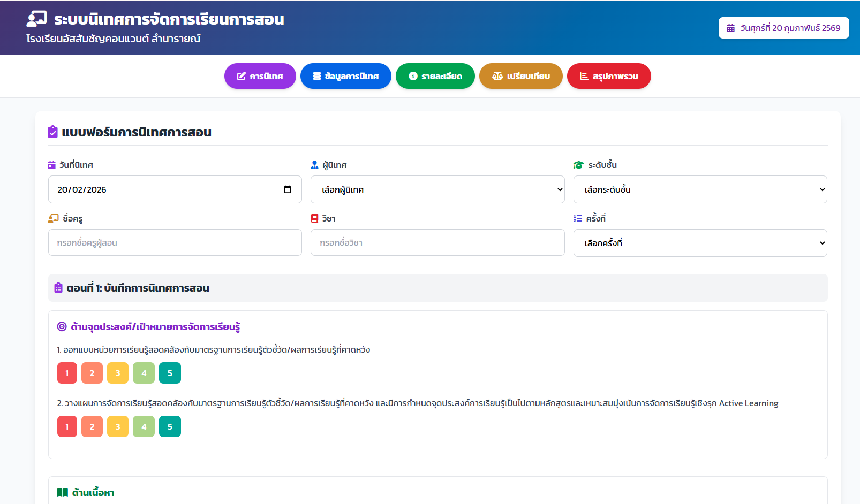The image size is (860, 504).
Task: Click the purple clipboard icon beside form title
Action: pos(52,132)
